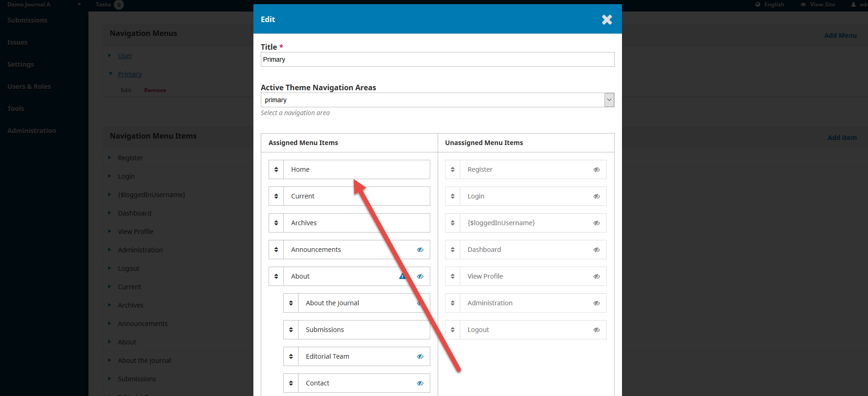868x396 pixels.
Task: Click the user account icon in top bar
Action: 853,5
